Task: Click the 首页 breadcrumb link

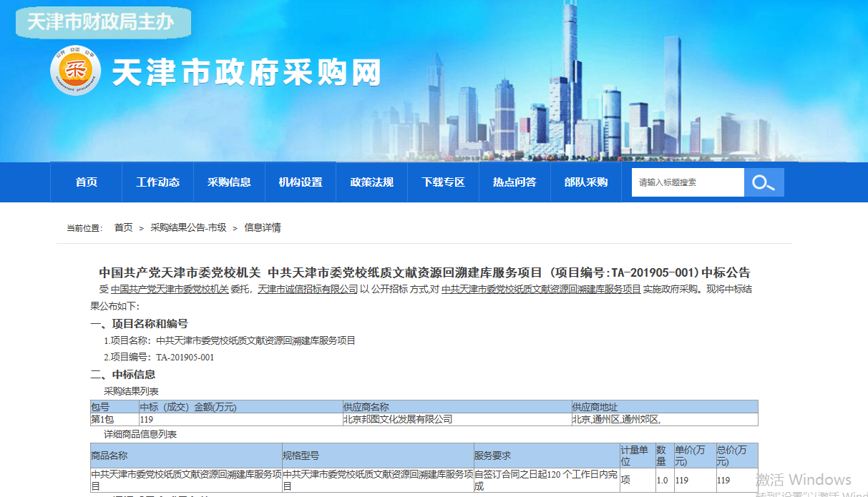Action: tap(124, 227)
